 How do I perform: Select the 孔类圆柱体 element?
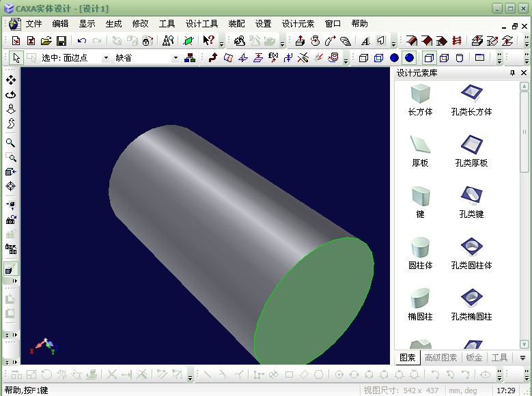[x=472, y=253]
